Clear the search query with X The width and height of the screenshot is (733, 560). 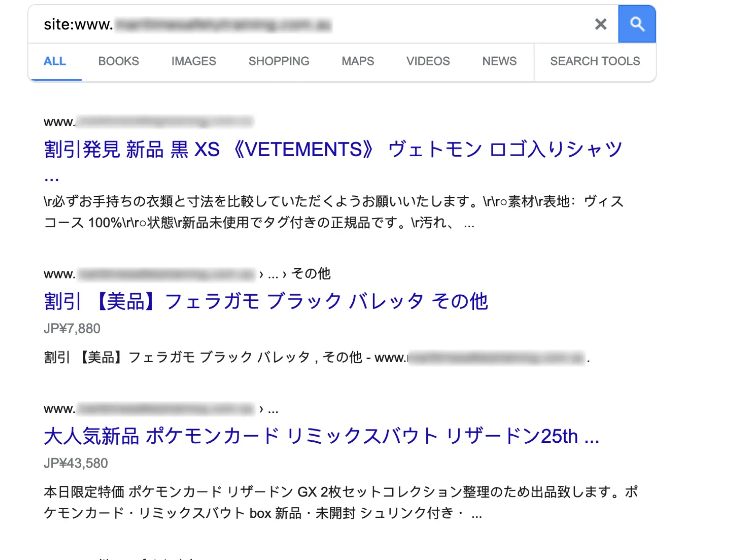pyautogui.click(x=601, y=24)
